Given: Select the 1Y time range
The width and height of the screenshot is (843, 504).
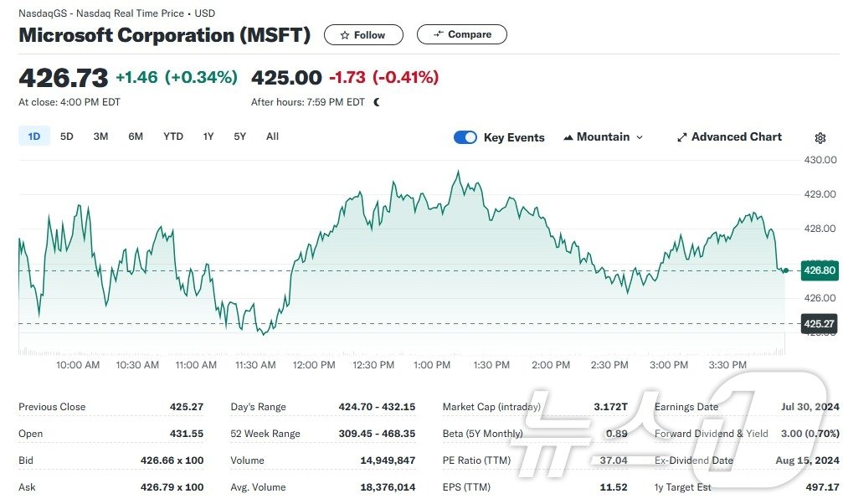Looking at the screenshot, I should tap(208, 136).
